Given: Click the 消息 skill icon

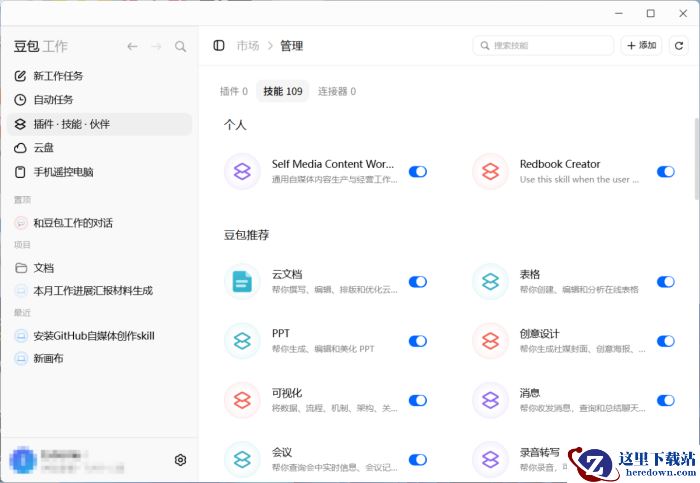Looking at the screenshot, I should (490, 400).
